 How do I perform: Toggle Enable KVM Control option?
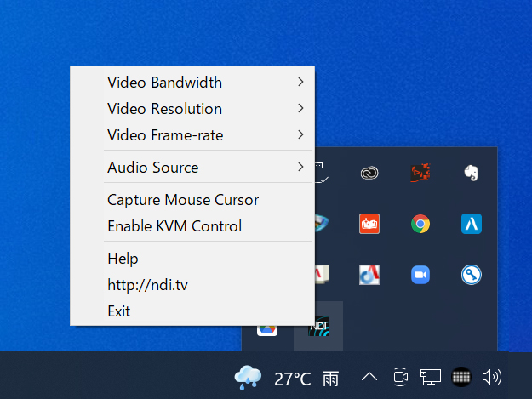tap(174, 226)
